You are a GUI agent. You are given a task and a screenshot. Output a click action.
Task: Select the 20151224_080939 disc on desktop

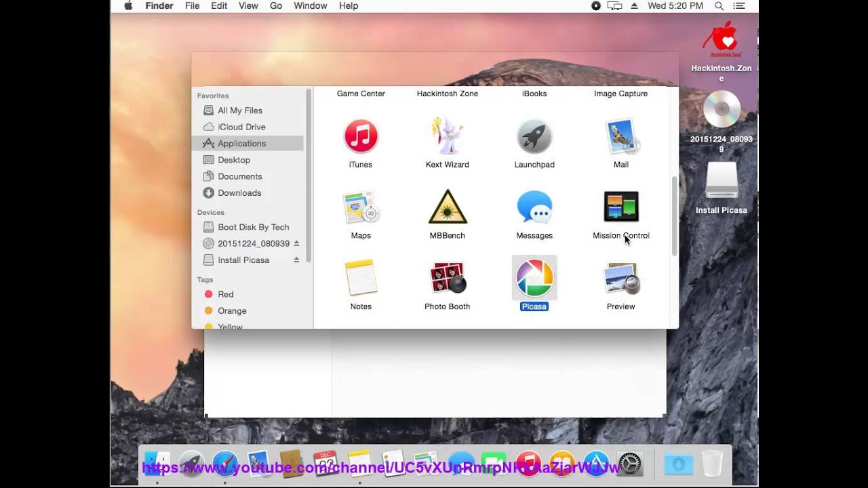[722, 109]
